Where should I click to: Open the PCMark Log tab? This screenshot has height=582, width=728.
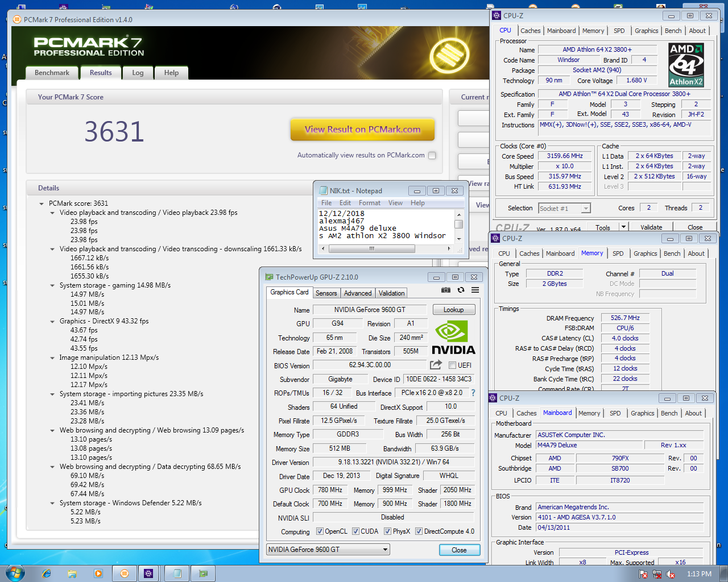(x=138, y=73)
